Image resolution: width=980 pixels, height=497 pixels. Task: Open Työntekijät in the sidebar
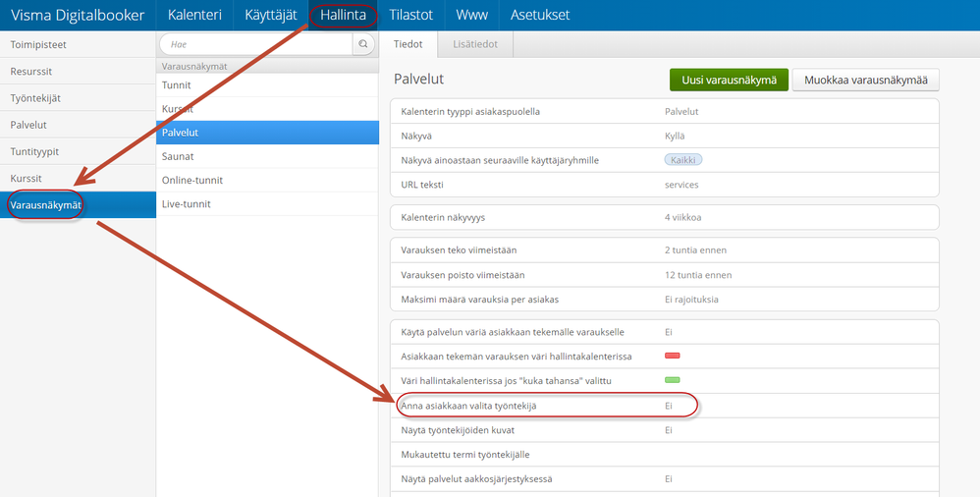coord(79,98)
